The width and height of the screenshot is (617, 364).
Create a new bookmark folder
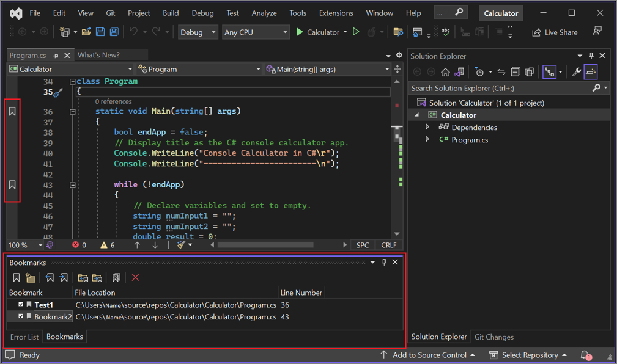point(31,277)
